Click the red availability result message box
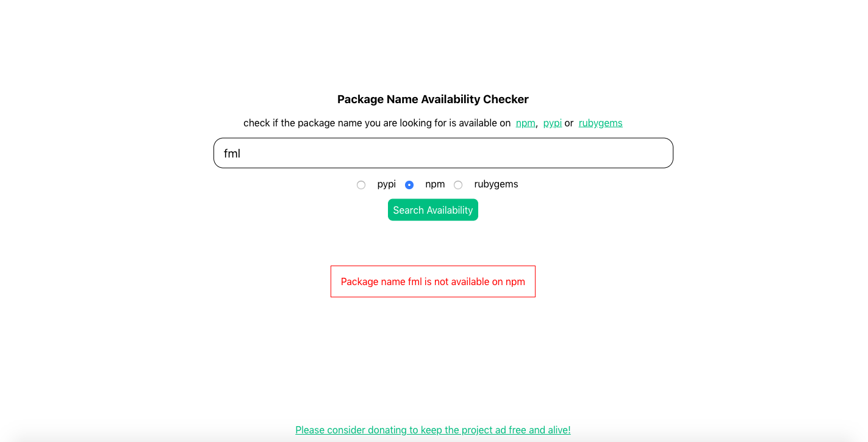This screenshot has width=868, height=442. tap(433, 281)
